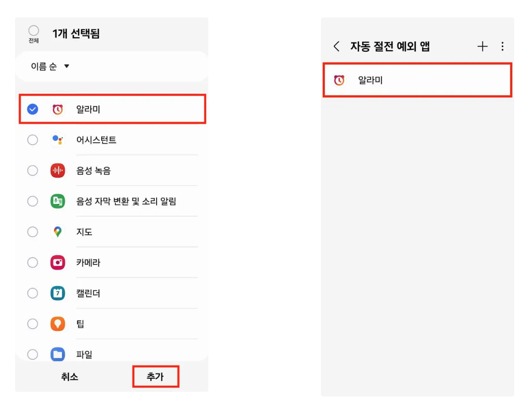This screenshot has width=532, height=418.
Task: Tap the 음성 자막 변환 및 소리 알림 list item
Action: 126,201
